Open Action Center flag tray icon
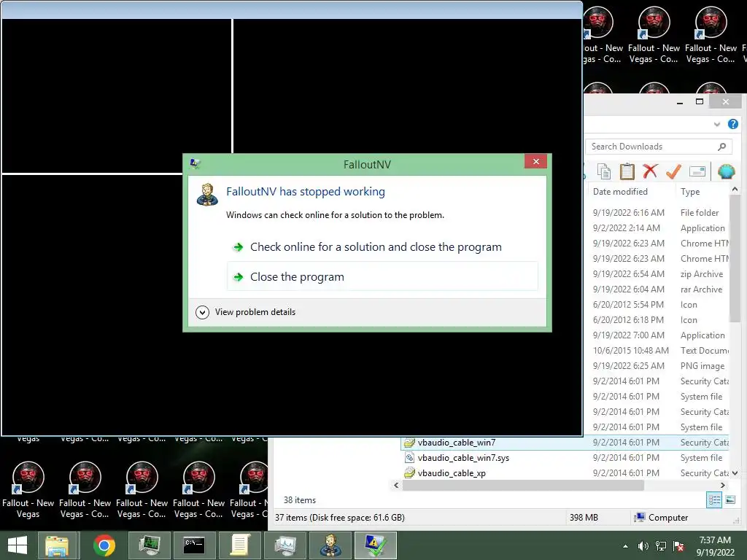747x560 pixels. click(678, 546)
